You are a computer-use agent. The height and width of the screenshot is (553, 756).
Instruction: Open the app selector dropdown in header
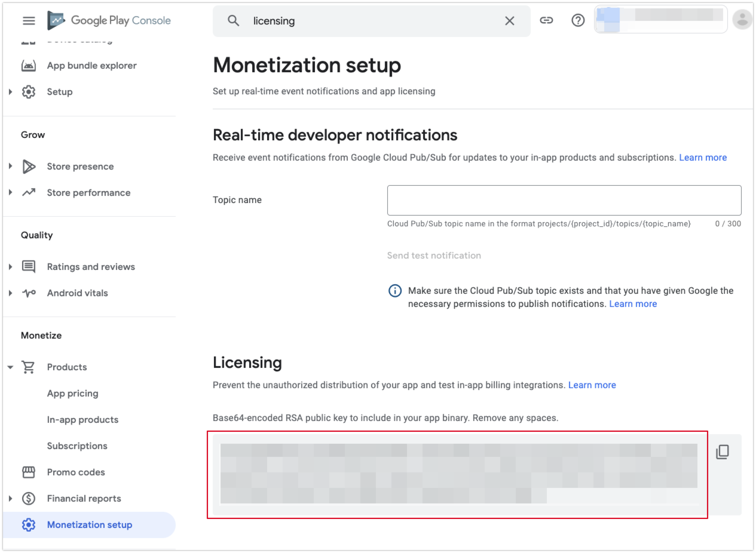[x=661, y=19]
